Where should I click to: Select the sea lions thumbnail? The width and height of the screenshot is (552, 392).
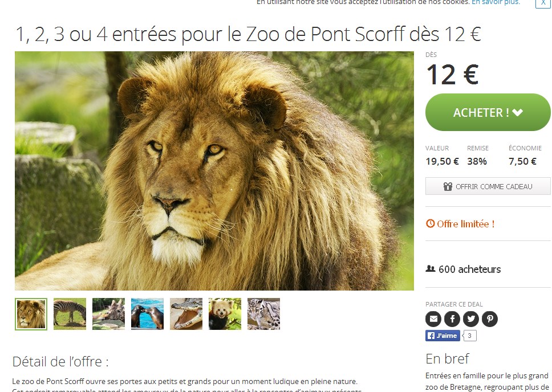pyautogui.click(x=147, y=314)
